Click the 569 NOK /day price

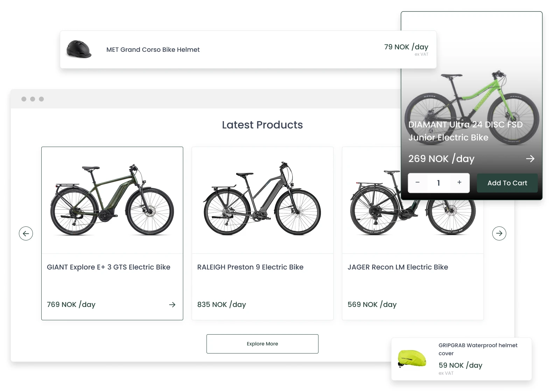pos(372,304)
